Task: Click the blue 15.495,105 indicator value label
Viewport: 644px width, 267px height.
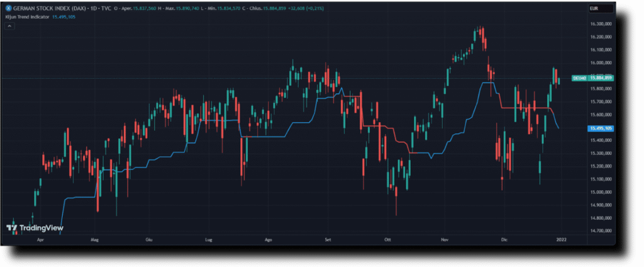Action: click(x=601, y=128)
